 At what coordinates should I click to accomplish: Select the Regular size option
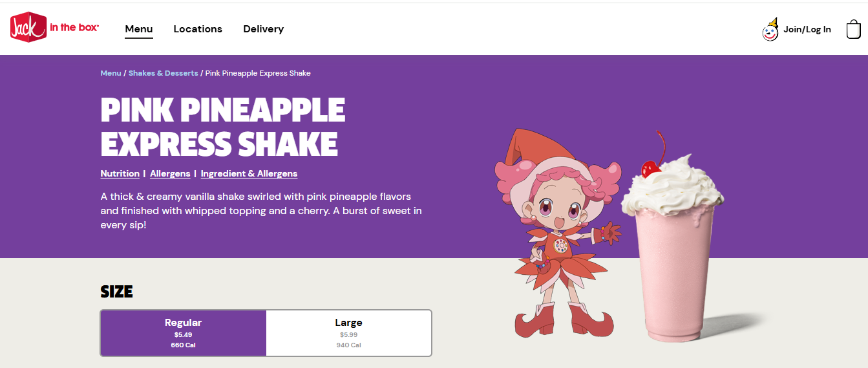pyautogui.click(x=184, y=333)
